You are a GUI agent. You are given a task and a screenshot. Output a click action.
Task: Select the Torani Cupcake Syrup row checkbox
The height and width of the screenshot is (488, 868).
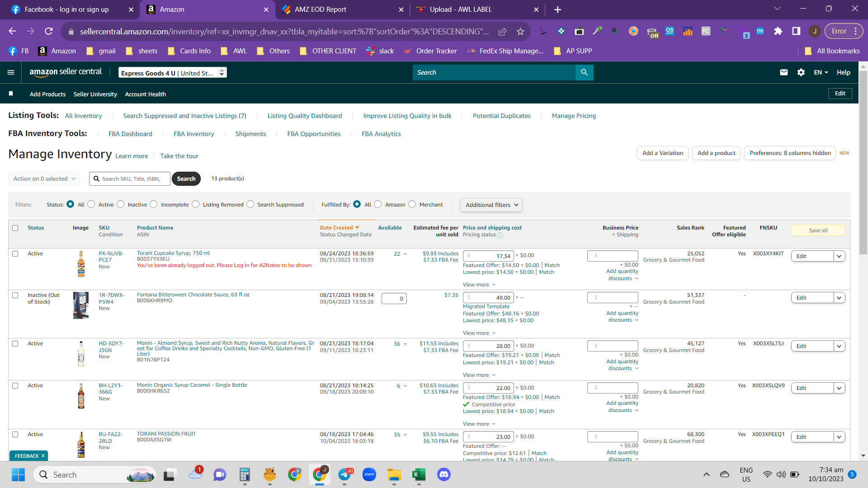15,254
